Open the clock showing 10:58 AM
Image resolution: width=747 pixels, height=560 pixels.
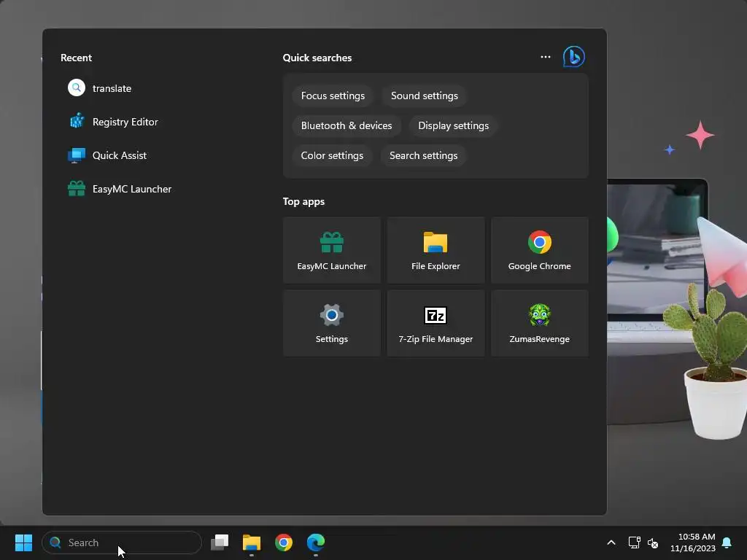[692, 542]
